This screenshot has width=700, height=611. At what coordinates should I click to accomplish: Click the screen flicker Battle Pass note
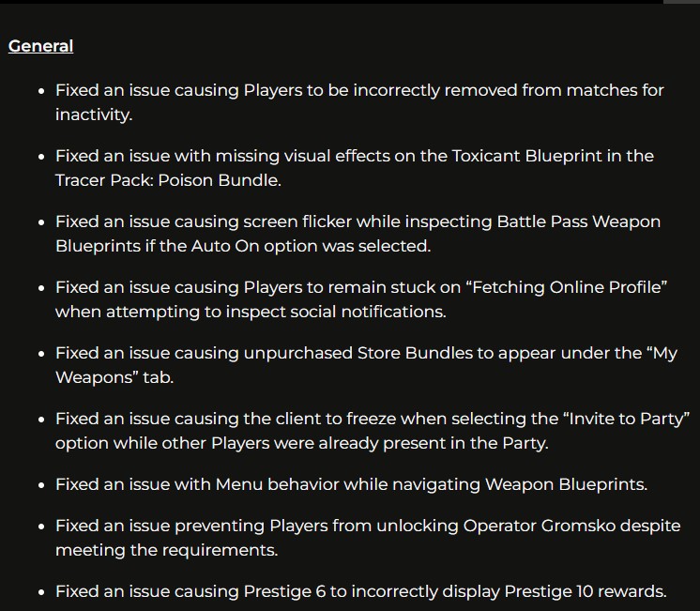pyautogui.click(x=358, y=221)
